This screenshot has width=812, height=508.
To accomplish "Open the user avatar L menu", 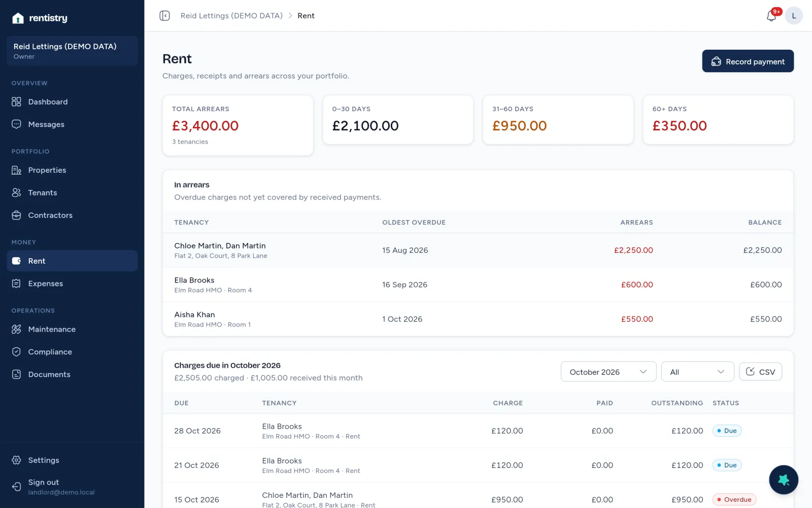I will click(x=794, y=16).
